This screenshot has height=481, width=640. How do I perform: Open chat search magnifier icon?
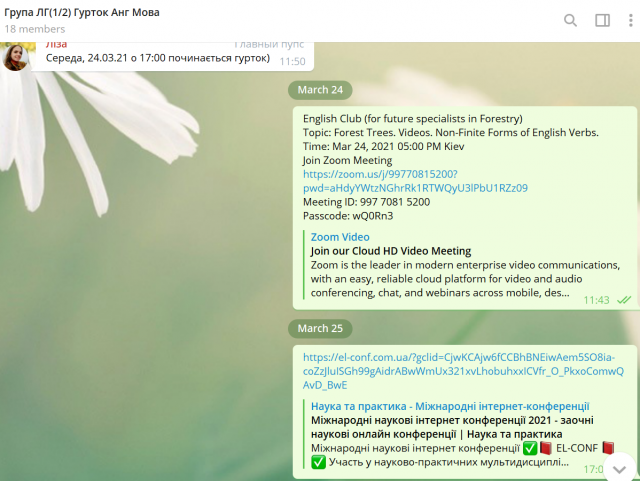click(570, 20)
